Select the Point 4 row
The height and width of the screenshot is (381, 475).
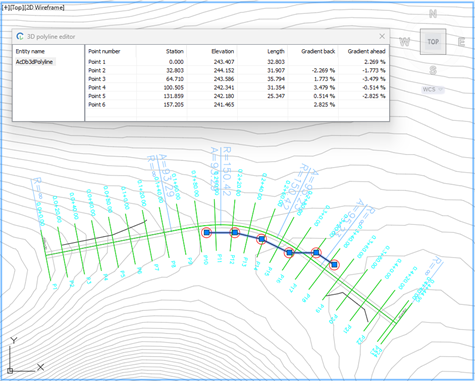pyautogui.click(x=237, y=87)
